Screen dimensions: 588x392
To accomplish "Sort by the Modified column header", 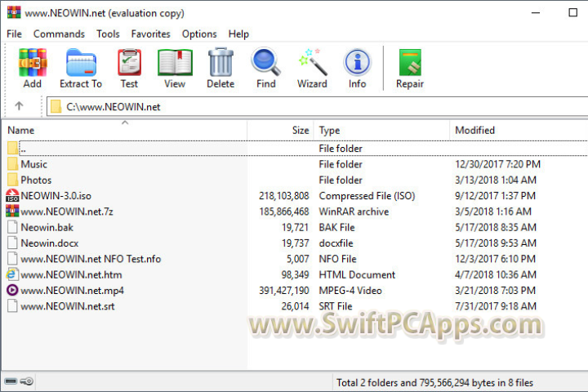I will coord(519,130).
